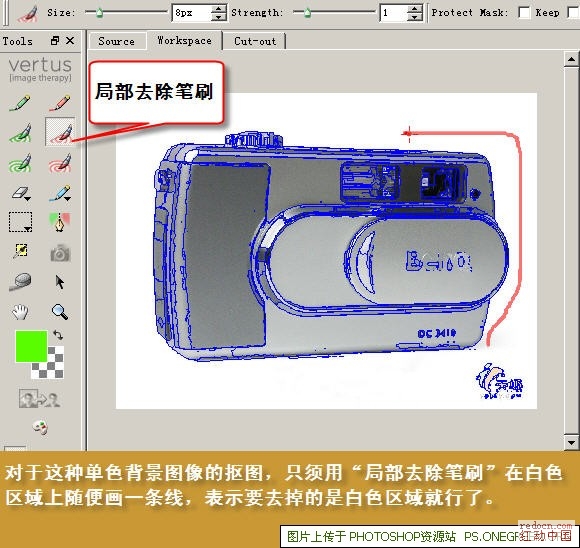The width and height of the screenshot is (580, 548).
Task: Click the green foreground color swatch
Action: point(31,346)
